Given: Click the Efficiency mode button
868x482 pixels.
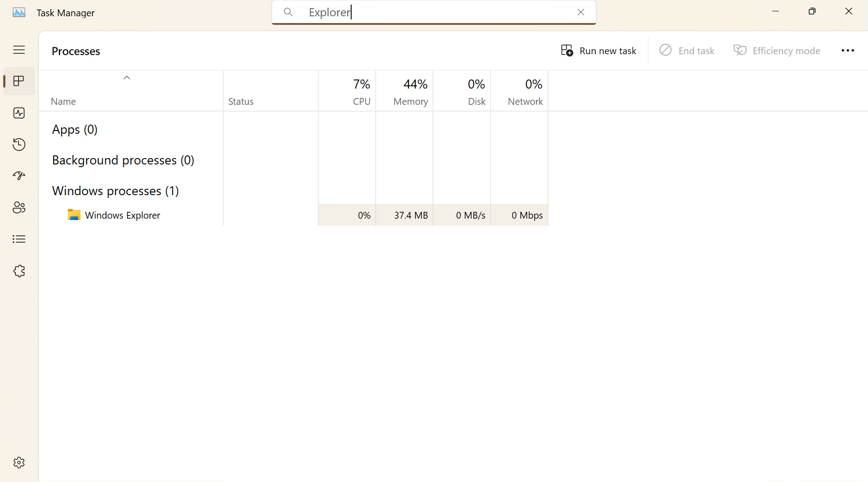Looking at the screenshot, I should 777,51.
